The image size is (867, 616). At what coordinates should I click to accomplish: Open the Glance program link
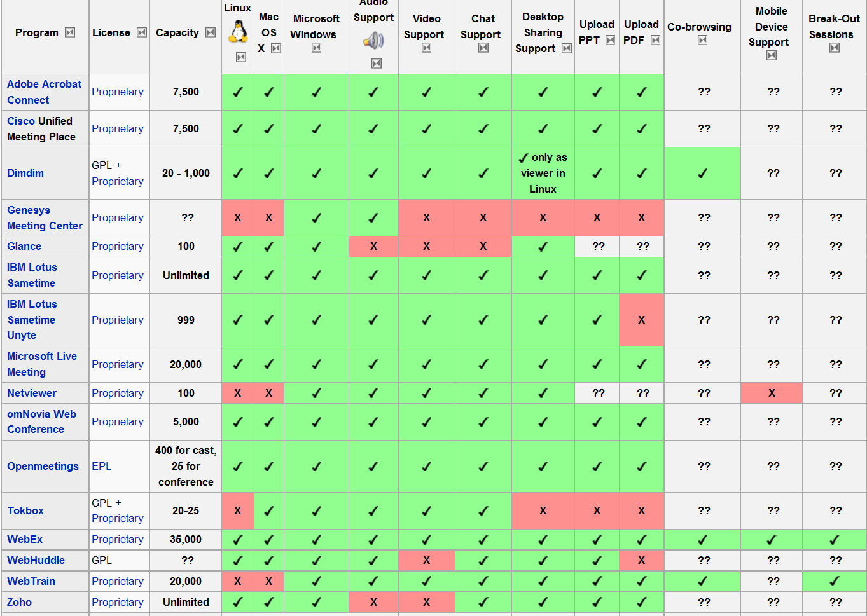(24, 246)
